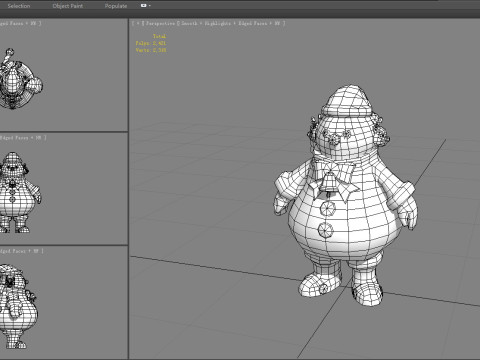The width and height of the screenshot is (480, 360).
Task: Open the [+] general menu of the Perspective viewport
Action: tap(138, 23)
